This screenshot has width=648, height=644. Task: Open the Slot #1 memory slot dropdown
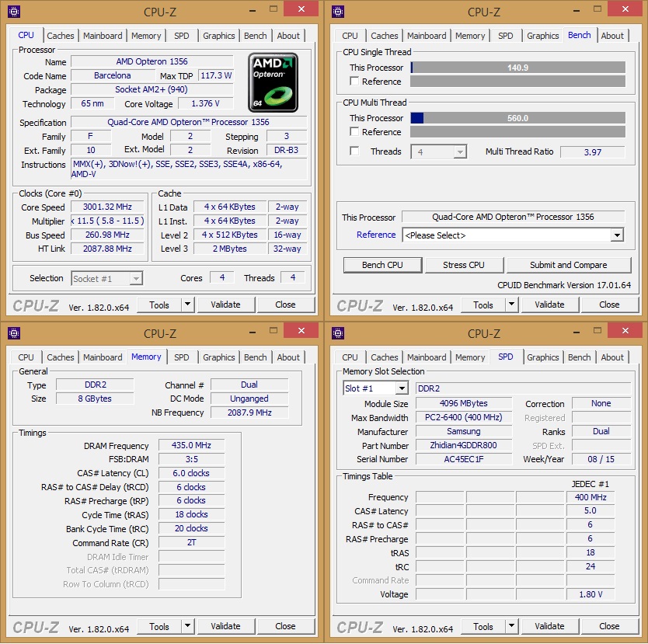pos(375,388)
